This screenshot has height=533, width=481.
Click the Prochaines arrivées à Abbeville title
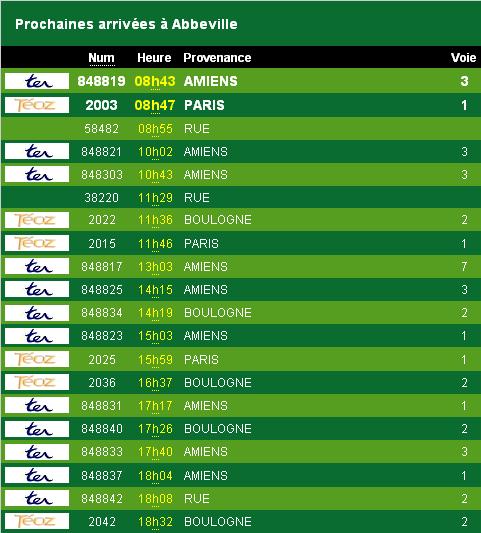pos(126,24)
